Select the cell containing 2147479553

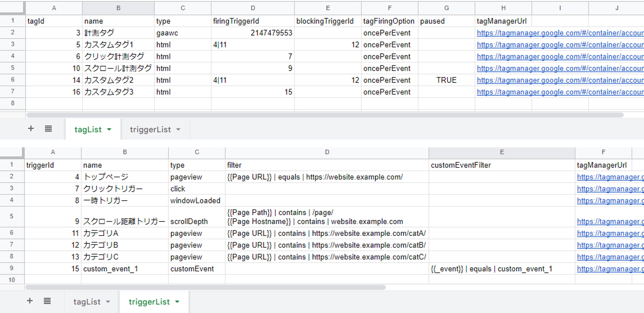[253, 33]
